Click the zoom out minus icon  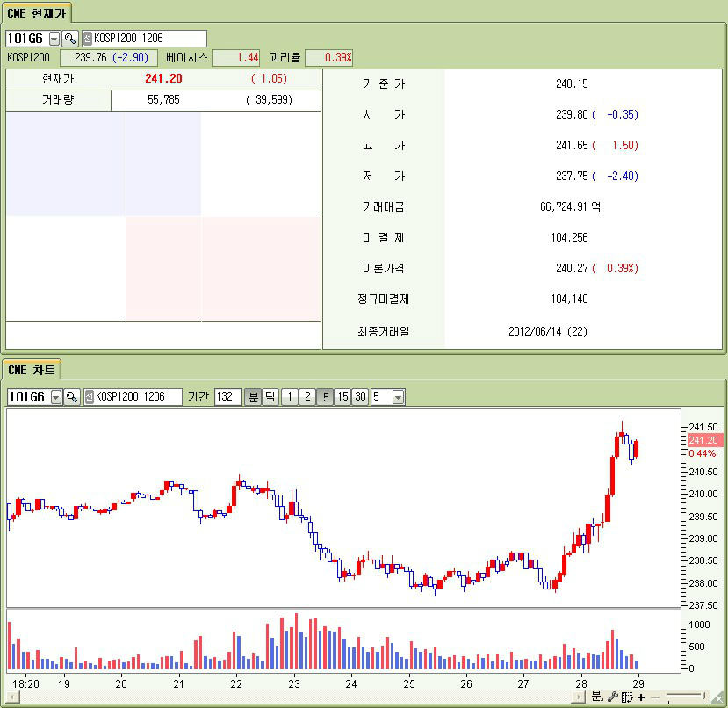pos(654,697)
